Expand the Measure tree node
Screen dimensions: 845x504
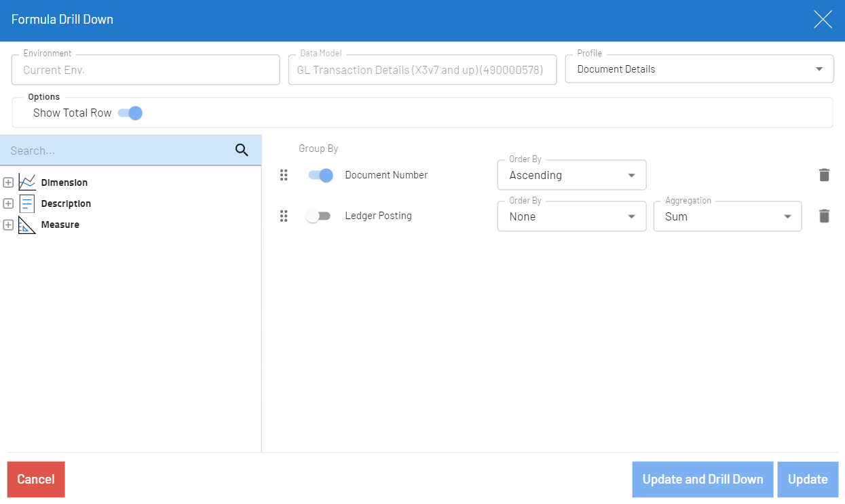8,225
